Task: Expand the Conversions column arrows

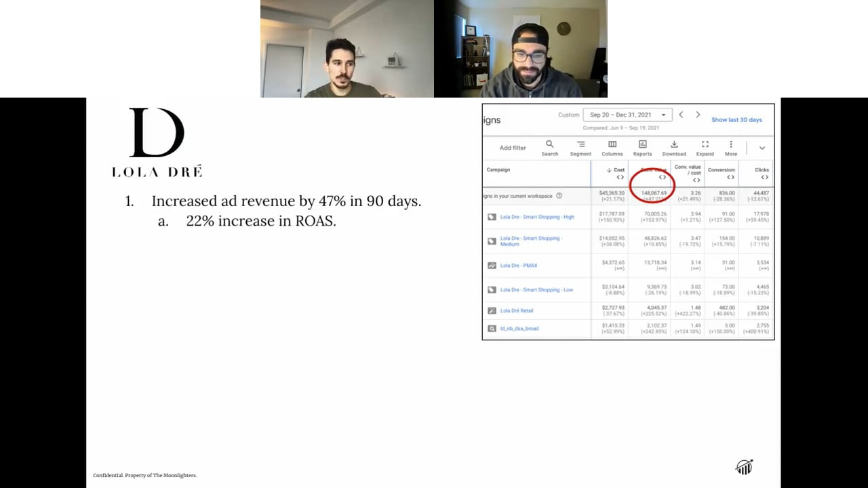Action: click(x=730, y=178)
